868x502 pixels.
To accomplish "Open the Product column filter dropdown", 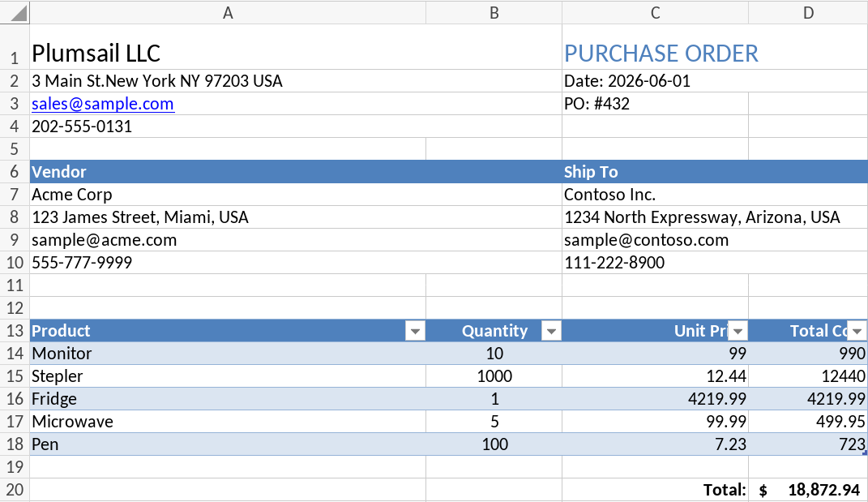I will coord(415,332).
